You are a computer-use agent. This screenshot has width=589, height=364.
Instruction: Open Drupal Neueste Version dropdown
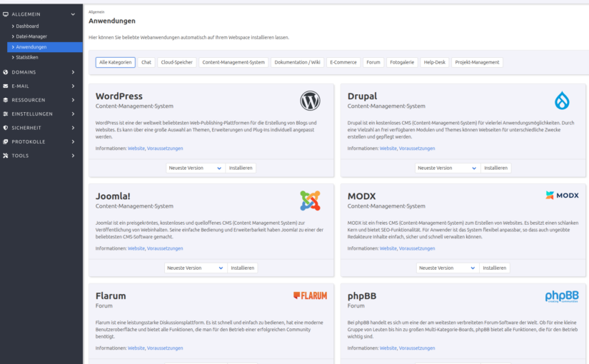[x=447, y=168]
